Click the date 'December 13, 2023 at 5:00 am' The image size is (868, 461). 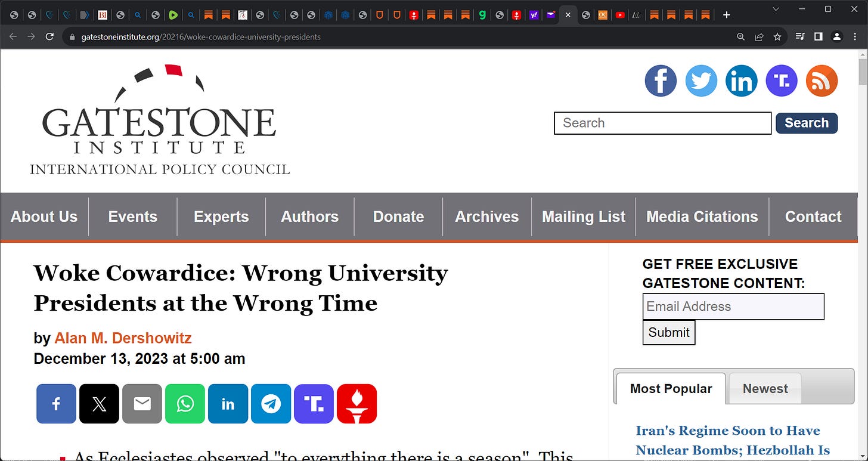(139, 358)
